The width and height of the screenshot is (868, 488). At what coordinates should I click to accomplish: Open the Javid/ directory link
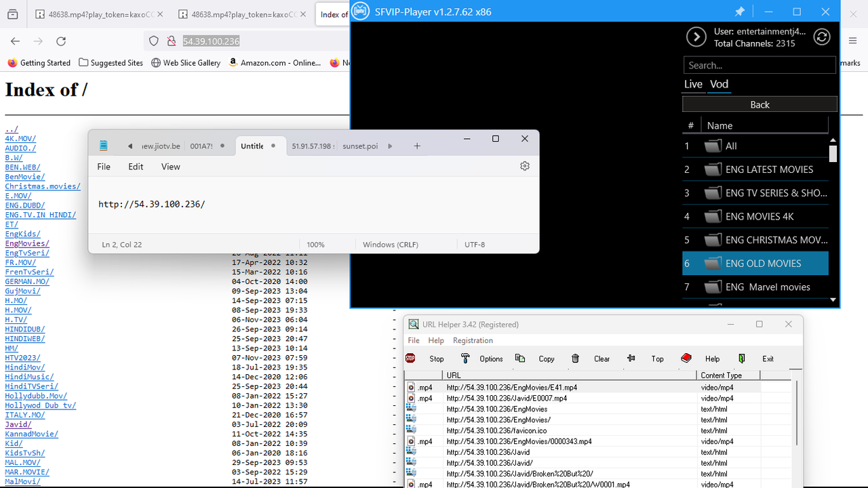[x=18, y=424]
